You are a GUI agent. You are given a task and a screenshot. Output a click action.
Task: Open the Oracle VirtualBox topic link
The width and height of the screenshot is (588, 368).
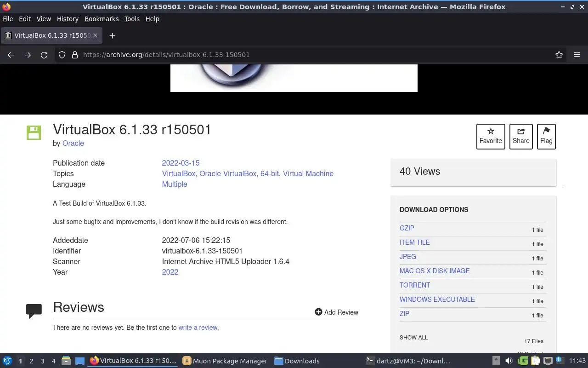[228, 173]
